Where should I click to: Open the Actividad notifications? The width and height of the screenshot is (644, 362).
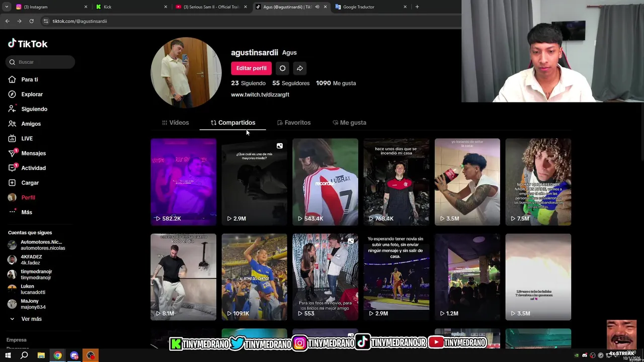[x=27, y=168]
